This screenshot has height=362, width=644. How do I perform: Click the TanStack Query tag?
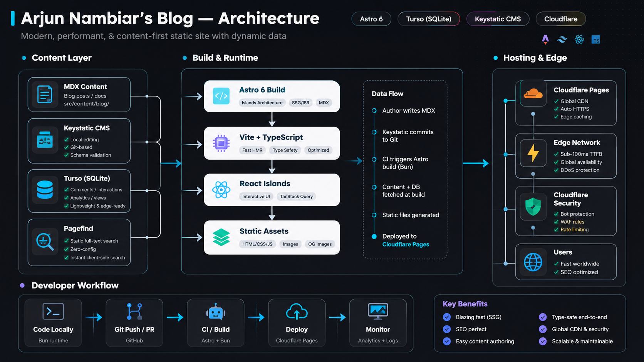coord(296,197)
